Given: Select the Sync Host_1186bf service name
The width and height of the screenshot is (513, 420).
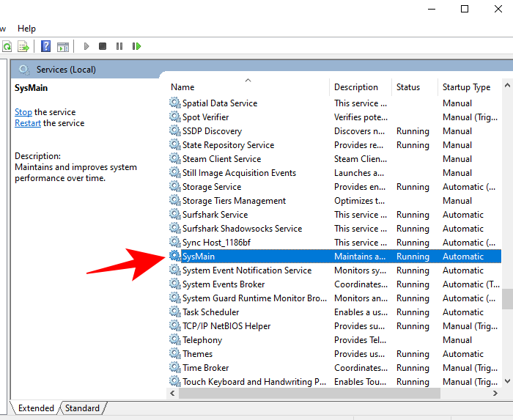Looking at the screenshot, I should (x=216, y=243).
